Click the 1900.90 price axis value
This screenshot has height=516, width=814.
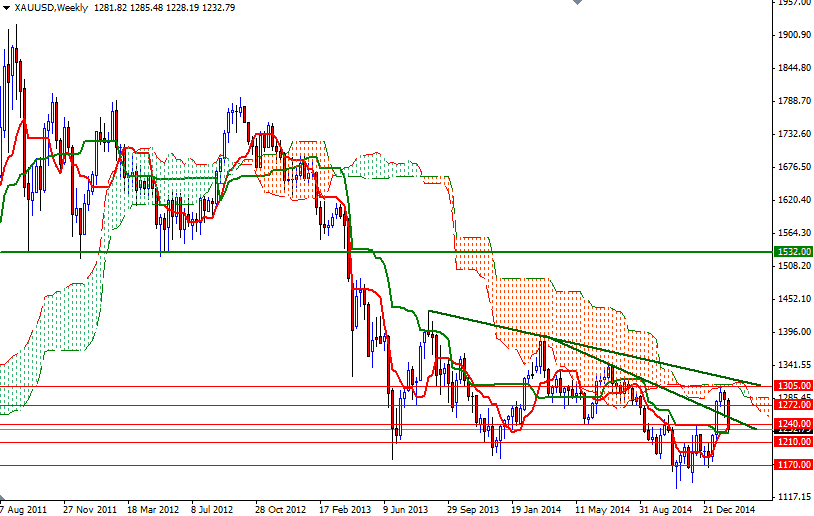click(795, 35)
